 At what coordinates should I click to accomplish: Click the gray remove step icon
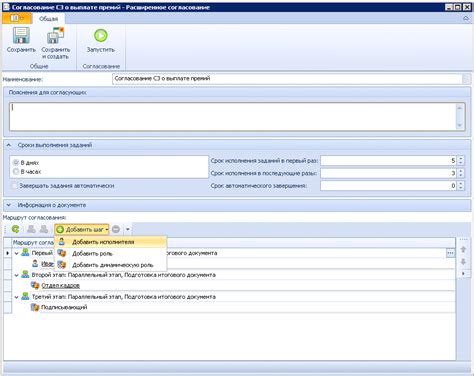click(116, 229)
